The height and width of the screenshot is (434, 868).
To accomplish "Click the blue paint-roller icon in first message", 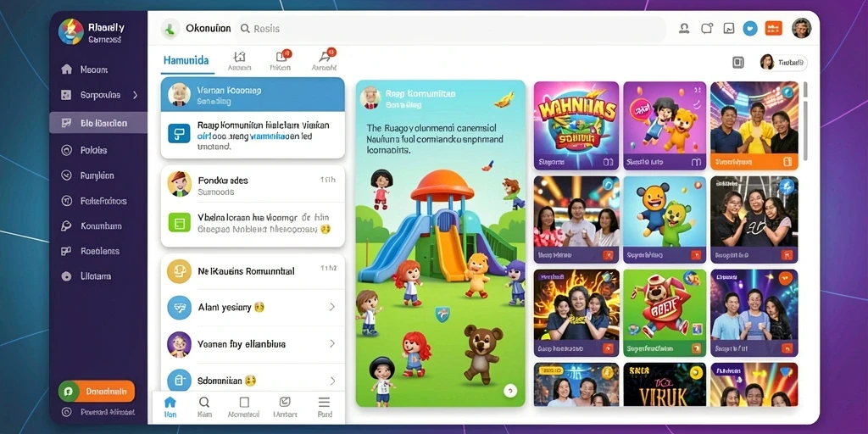I will [x=179, y=133].
